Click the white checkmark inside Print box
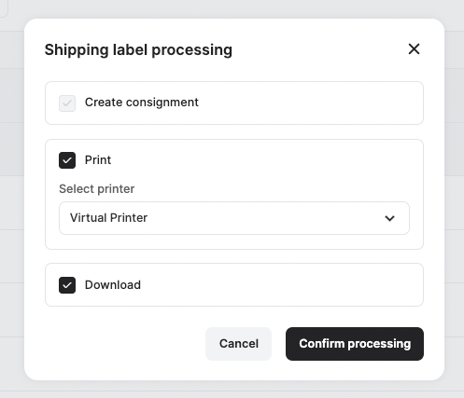Image resolution: width=464 pixels, height=398 pixels. pyautogui.click(x=67, y=160)
